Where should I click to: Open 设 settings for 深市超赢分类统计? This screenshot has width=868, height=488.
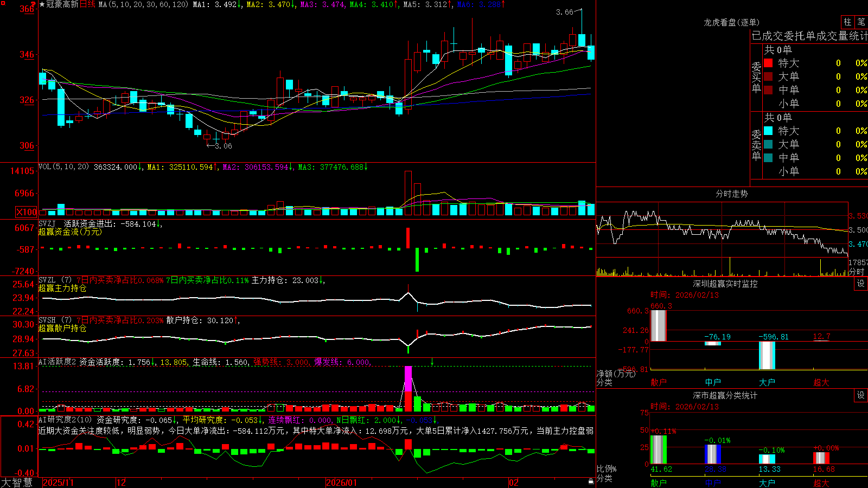pyautogui.click(x=861, y=395)
